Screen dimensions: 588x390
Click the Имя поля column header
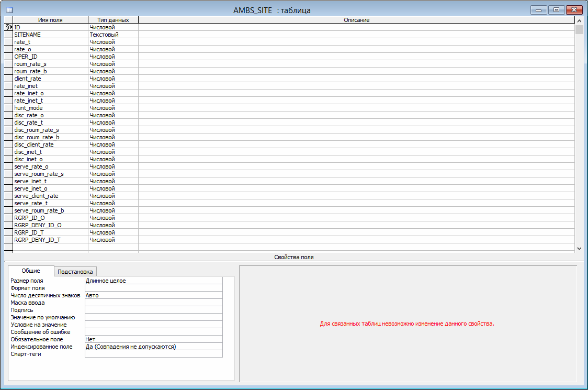pyautogui.click(x=50, y=20)
